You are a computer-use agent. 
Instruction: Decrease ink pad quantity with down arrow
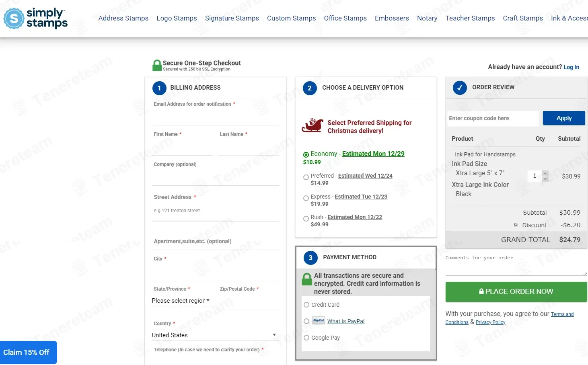tap(545, 179)
